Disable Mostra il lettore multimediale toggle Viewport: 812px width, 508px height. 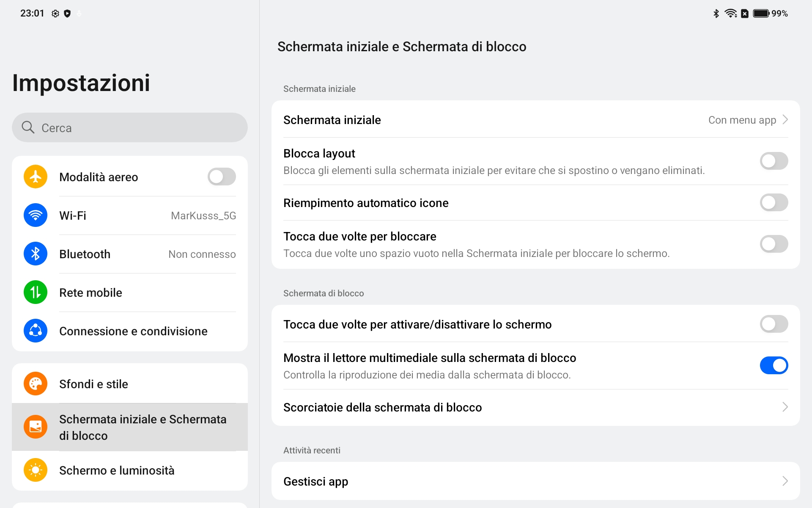click(774, 365)
